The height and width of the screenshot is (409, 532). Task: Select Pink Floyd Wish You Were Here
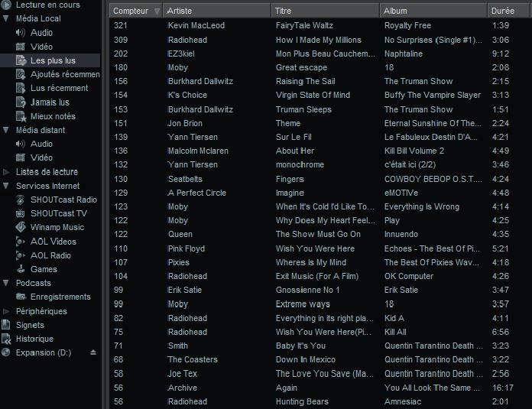pos(319,248)
